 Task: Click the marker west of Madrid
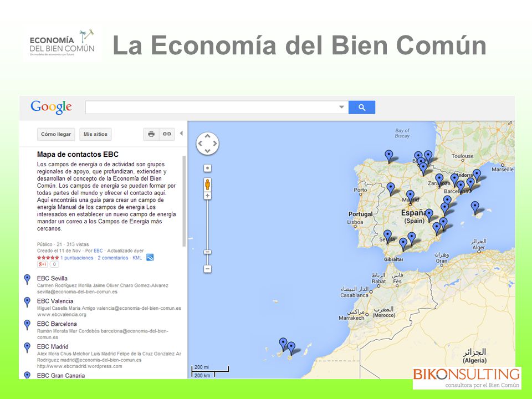(391, 189)
